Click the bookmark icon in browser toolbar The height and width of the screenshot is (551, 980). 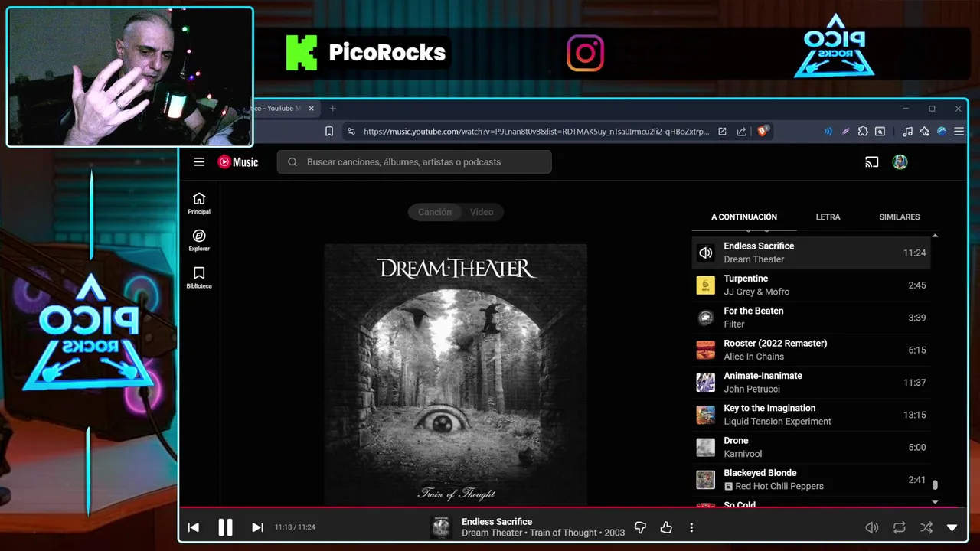click(329, 132)
